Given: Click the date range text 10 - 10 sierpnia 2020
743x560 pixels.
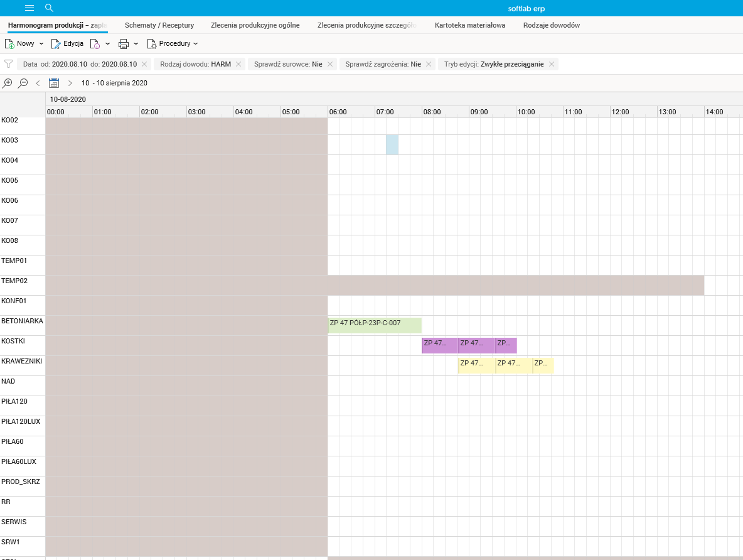Looking at the screenshot, I should point(114,83).
